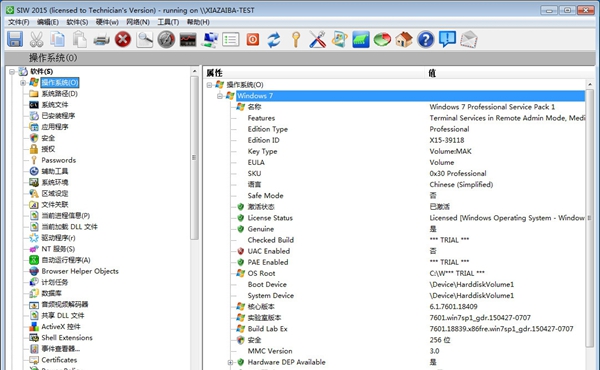Select Shell Extensions in the tree
Image resolution: width=600 pixels, height=370 pixels.
[x=67, y=338]
